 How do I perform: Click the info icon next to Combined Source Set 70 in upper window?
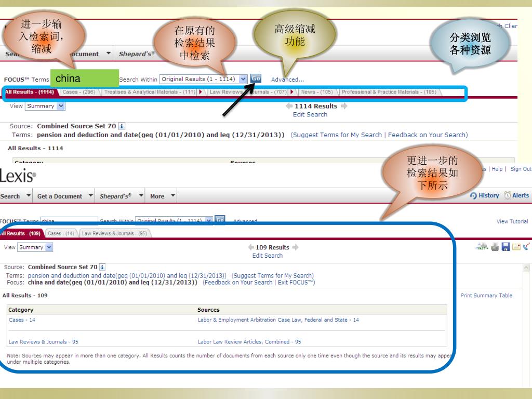point(122,126)
